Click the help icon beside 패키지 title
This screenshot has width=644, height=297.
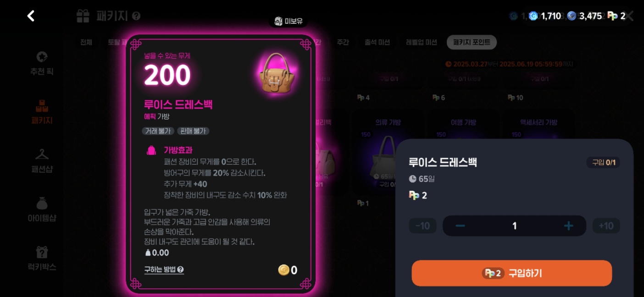pyautogui.click(x=136, y=16)
